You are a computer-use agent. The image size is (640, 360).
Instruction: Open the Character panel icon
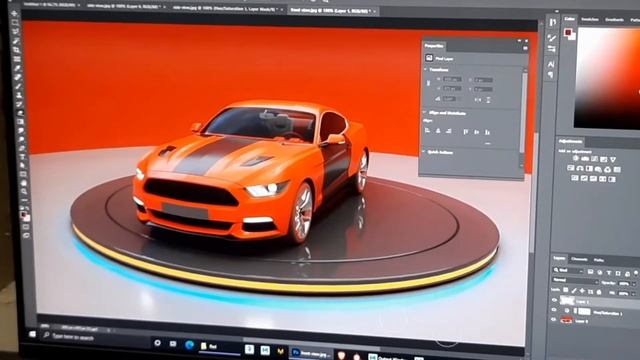point(551,64)
